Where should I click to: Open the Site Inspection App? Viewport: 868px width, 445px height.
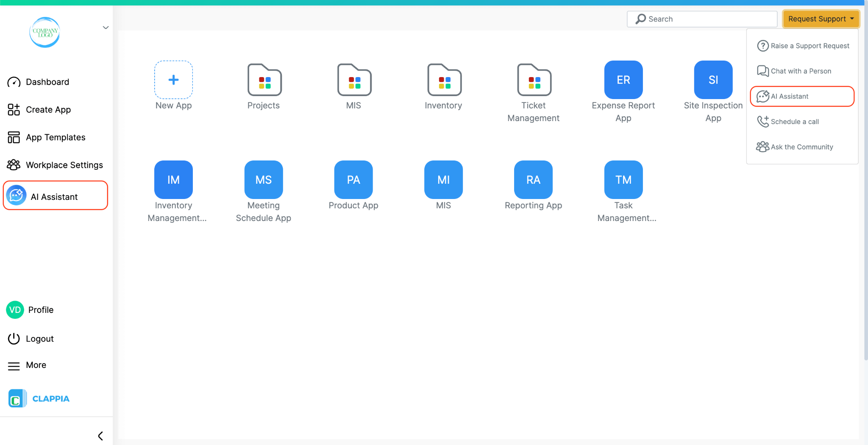coord(712,80)
